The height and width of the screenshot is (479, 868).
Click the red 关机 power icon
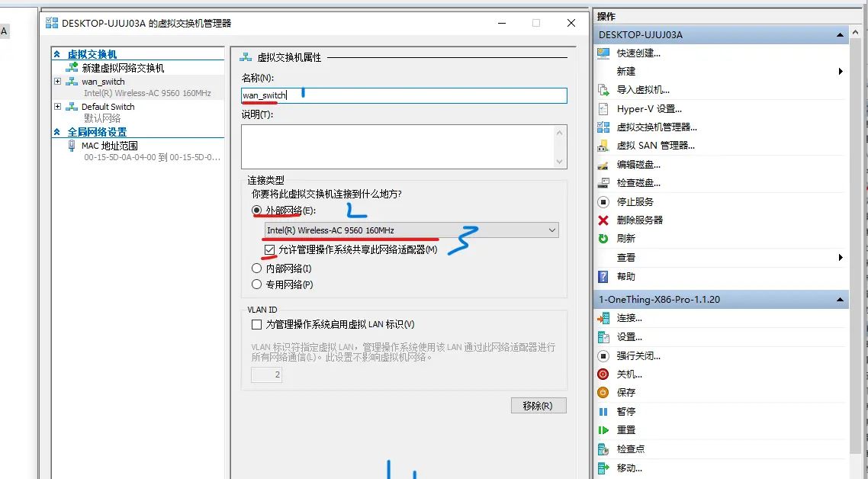[603, 375]
